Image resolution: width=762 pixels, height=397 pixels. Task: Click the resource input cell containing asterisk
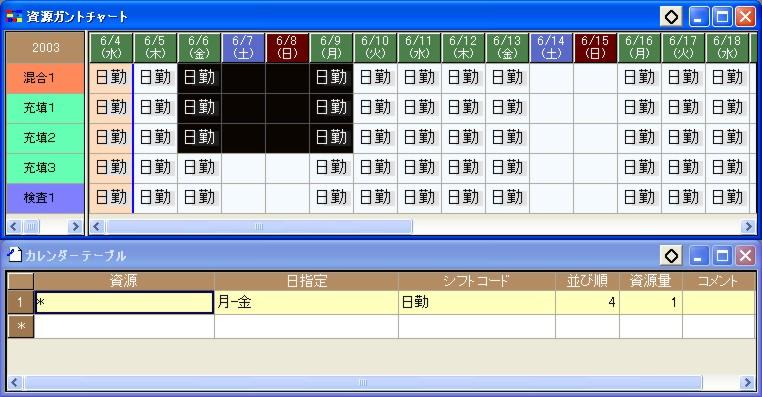(124, 302)
